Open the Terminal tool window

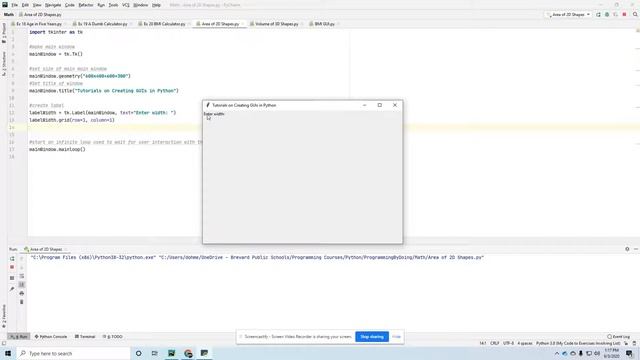(x=85, y=337)
